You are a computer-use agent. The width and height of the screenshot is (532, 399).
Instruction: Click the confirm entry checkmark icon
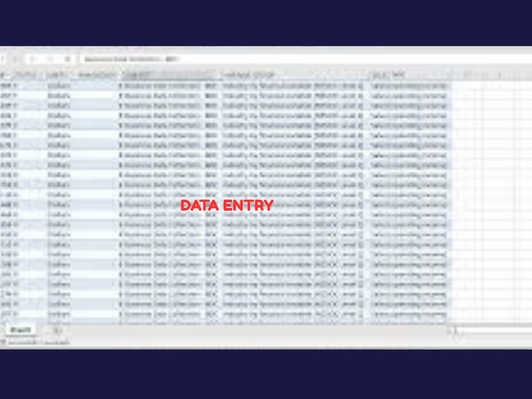click(50, 59)
